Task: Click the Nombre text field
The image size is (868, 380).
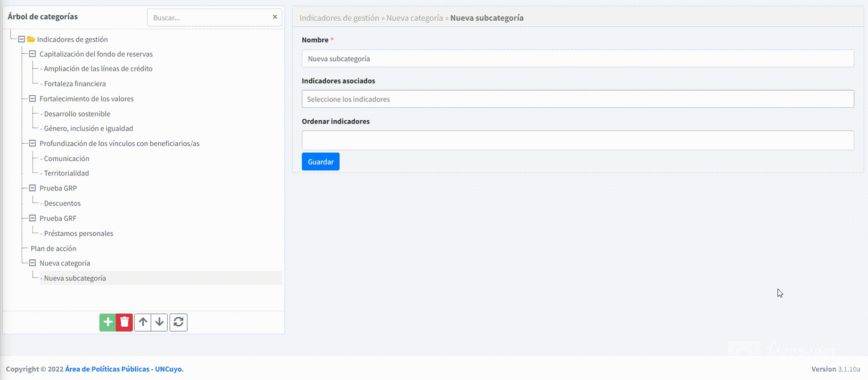Action: (x=577, y=58)
